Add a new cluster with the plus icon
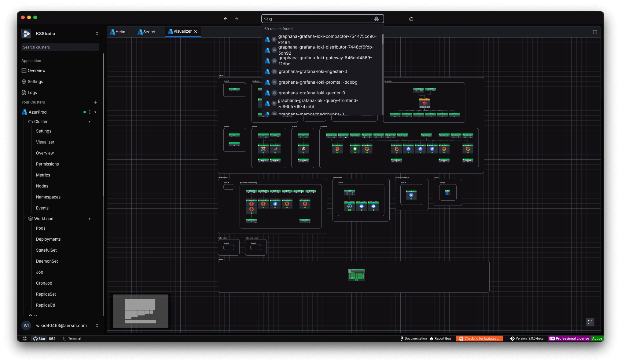 tap(96, 102)
